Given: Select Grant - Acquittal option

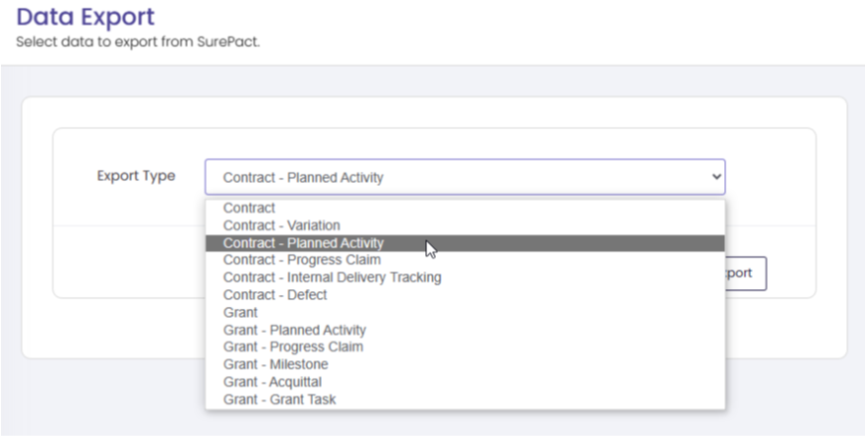Looking at the screenshot, I should click(465, 382).
